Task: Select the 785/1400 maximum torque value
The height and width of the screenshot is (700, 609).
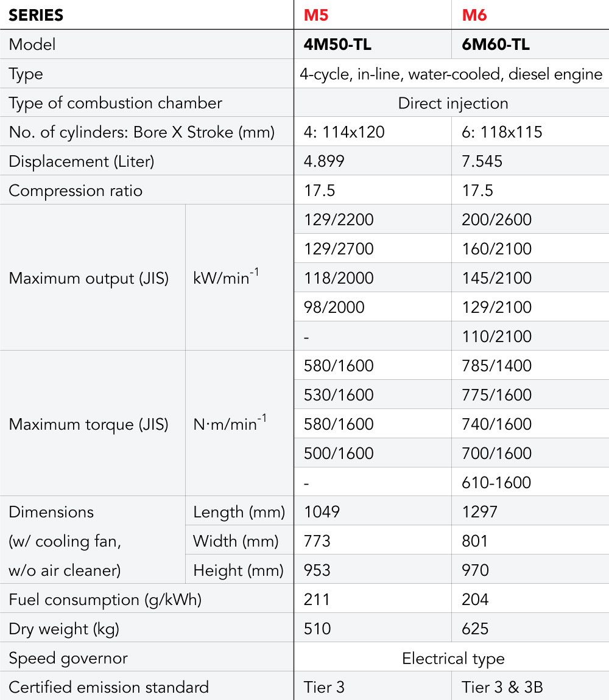Action: tap(496, 366)
